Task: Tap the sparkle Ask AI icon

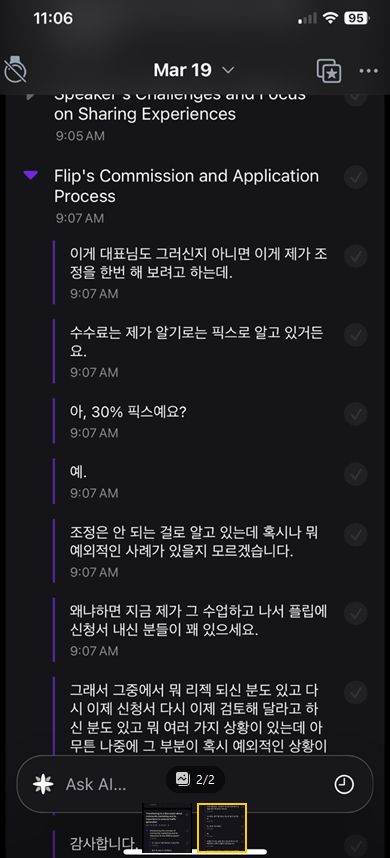Action: (x=43, y=784)
